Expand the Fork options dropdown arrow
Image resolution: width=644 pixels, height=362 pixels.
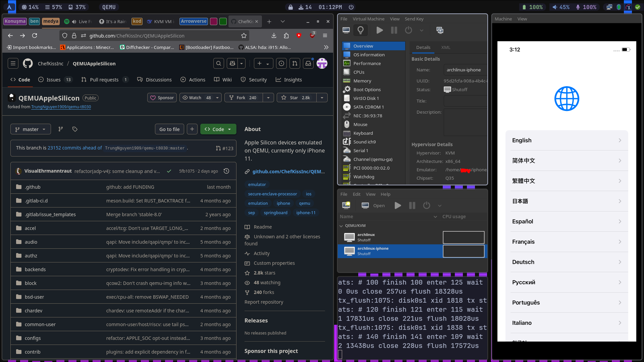[268, 98]
